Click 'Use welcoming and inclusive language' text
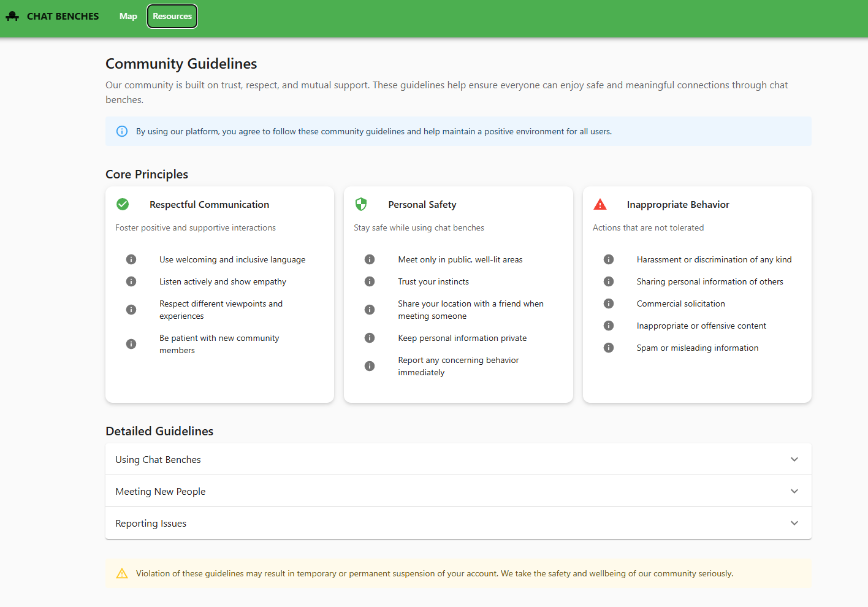Screen dimensions: 868x607 click(x=232, y=259)
